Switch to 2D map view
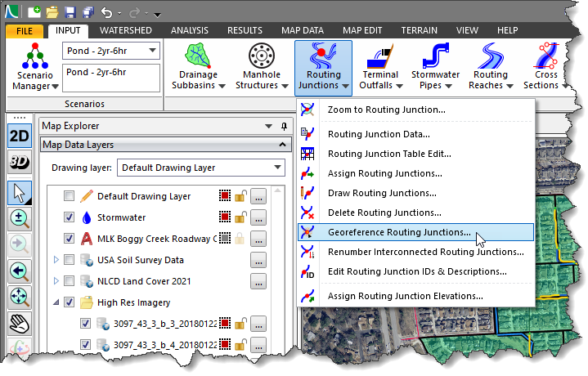Screen dimensions: 588x376 click(x=18, y=137)
